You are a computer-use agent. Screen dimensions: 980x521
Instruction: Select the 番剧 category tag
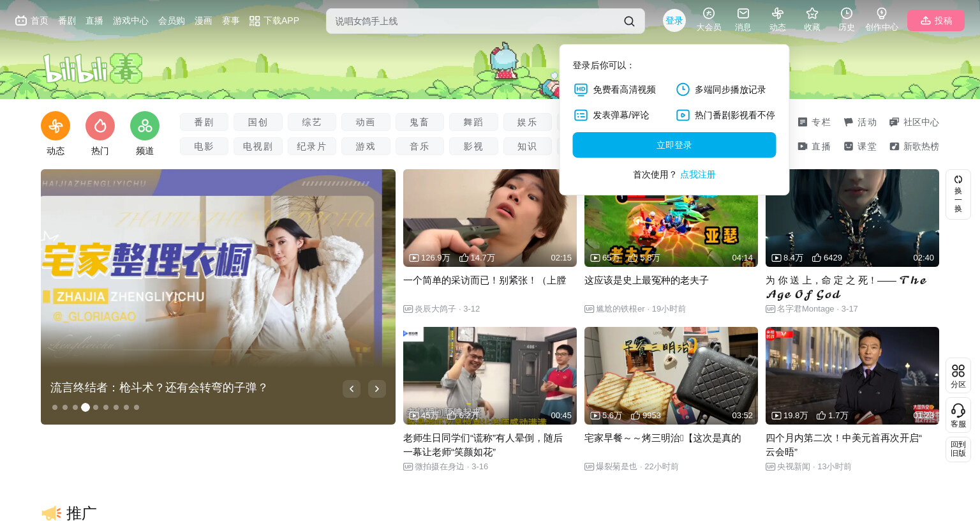(204, 122)
